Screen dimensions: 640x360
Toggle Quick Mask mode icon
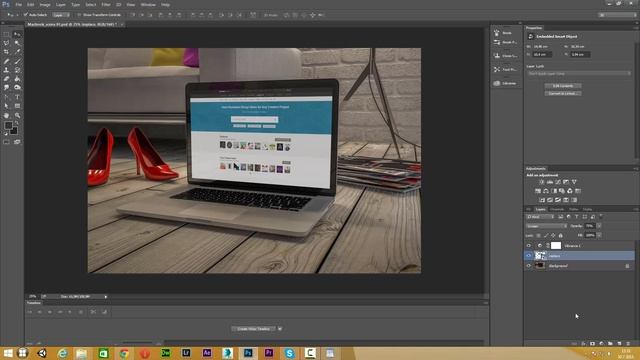pyautogui.click(x=7, y=142)
